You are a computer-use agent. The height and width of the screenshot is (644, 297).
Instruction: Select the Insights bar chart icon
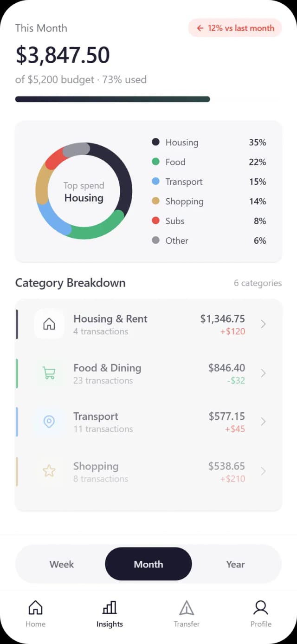[x=110, y=607]
